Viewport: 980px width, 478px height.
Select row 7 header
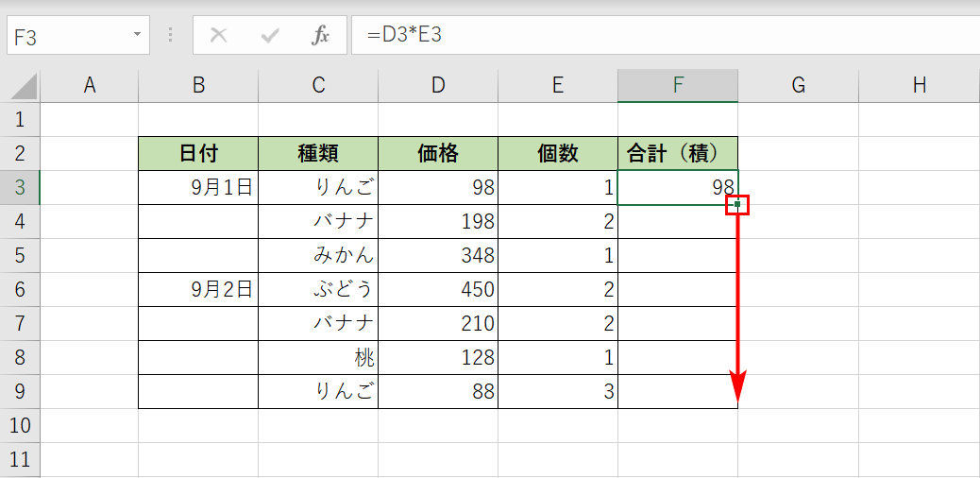pos(20,323)
